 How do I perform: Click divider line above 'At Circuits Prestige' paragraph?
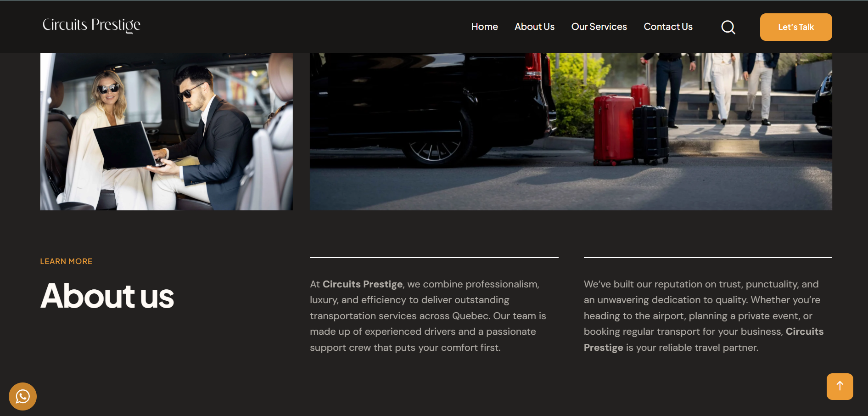pyautogui.click(x=434, y=258)
